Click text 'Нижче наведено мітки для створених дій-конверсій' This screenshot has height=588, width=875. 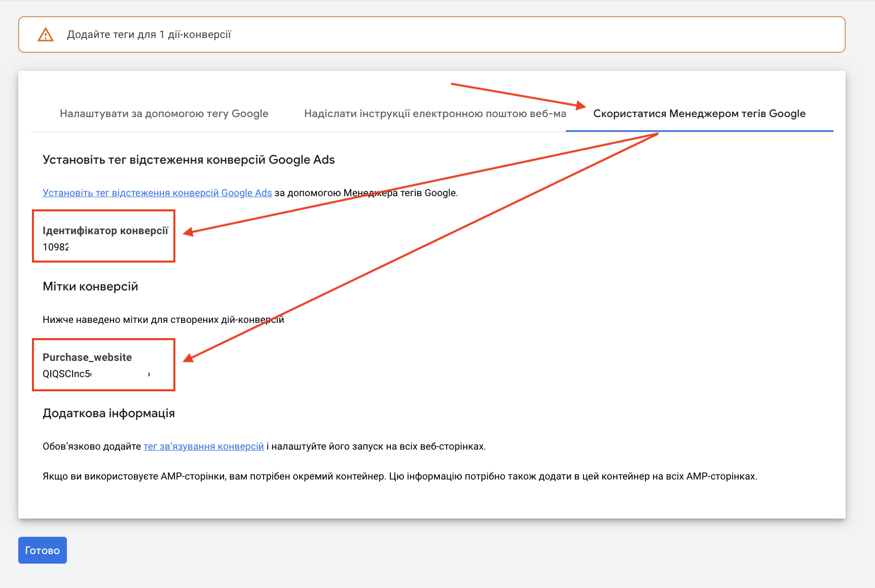(163, 319)
